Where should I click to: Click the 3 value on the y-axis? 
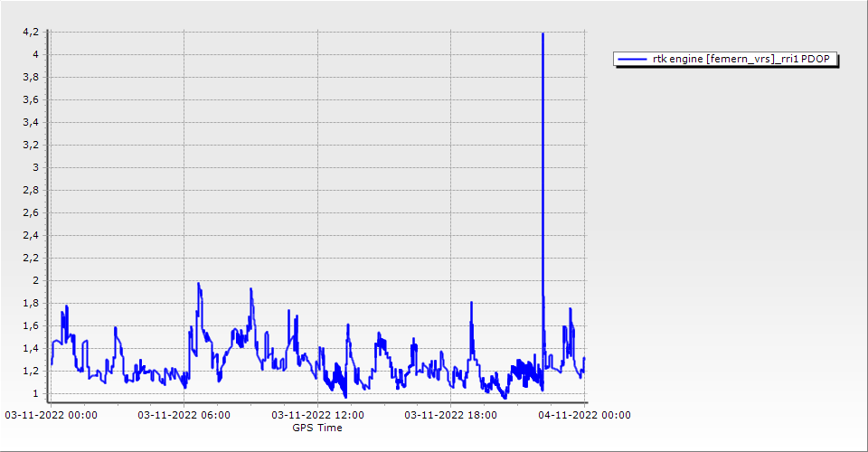click(35, 167)
